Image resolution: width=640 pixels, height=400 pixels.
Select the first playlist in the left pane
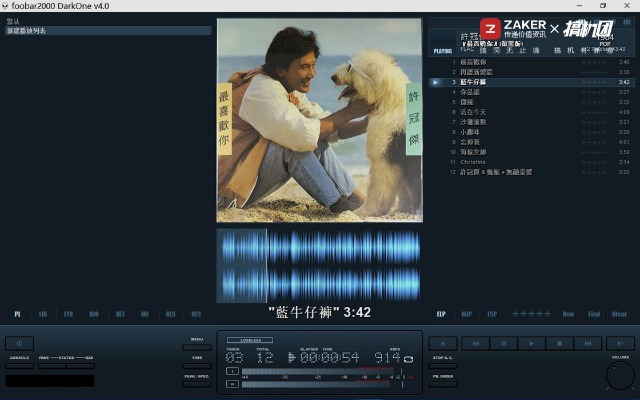tap(108, 21)
